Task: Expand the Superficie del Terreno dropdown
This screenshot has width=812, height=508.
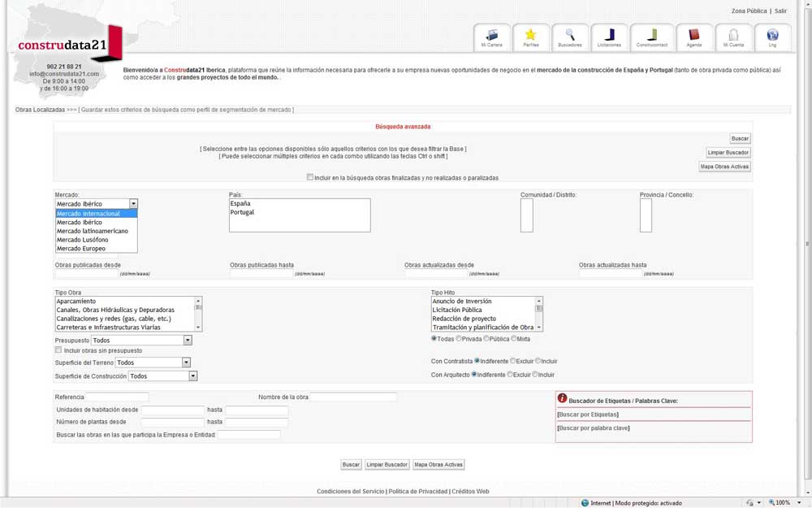Action: pyautogui.click(x=153, y=363)
